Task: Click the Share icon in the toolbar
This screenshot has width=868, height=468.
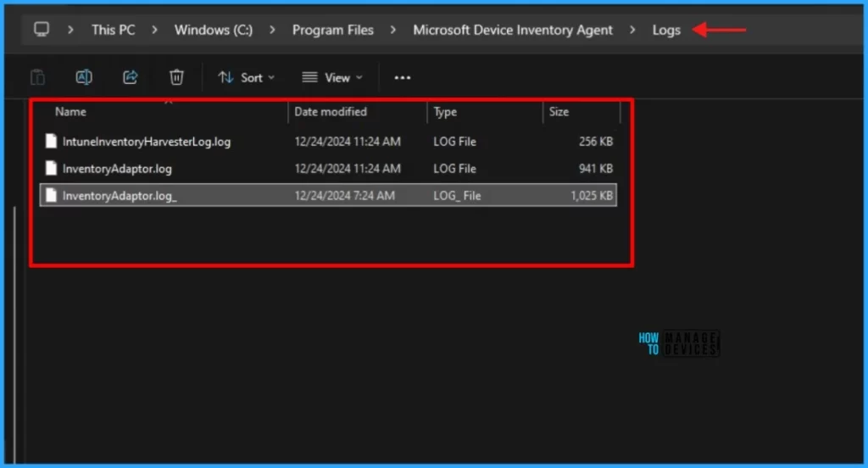Action: pyautogui.click(x=130, y=77)
